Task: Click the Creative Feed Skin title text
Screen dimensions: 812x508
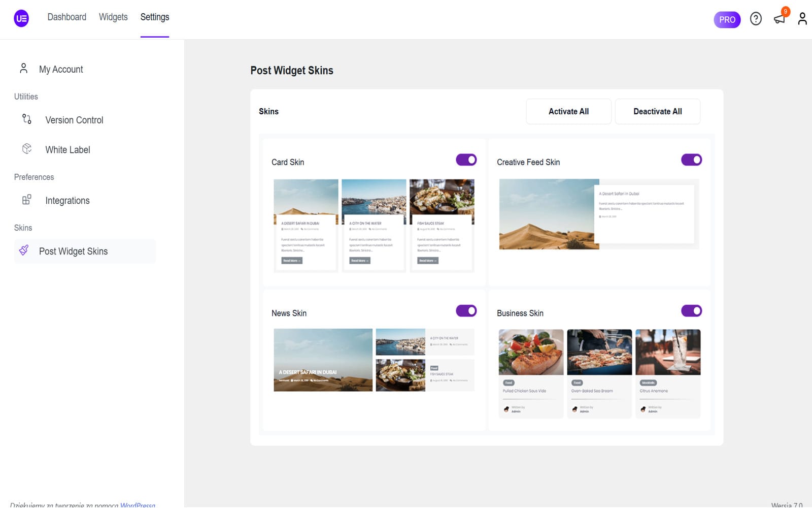Action: click(x=528, y=162)
